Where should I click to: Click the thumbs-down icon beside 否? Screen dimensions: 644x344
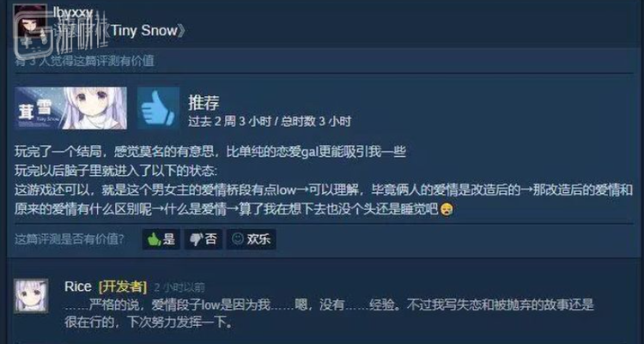click(x=196, y=238)
